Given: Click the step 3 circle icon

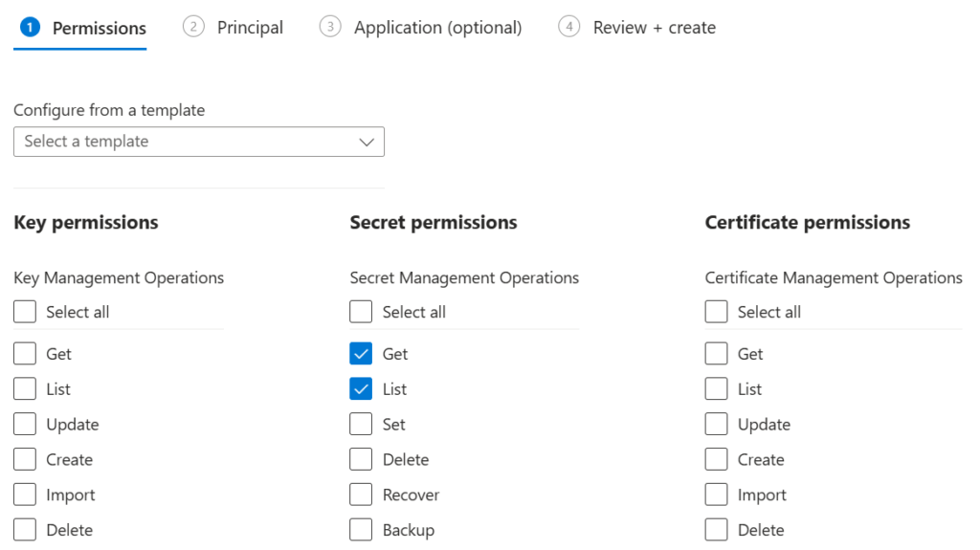Looking at the screenshot, I should [330, 27].
